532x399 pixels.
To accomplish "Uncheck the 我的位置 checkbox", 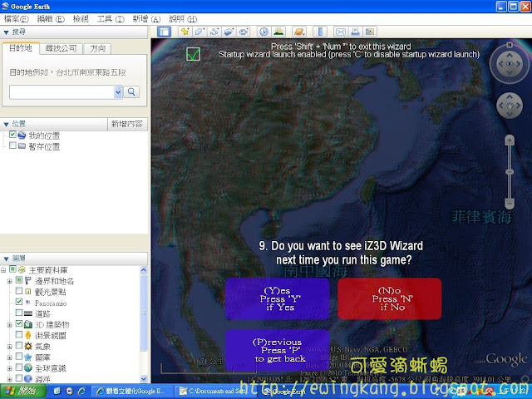I will (12, 135).
